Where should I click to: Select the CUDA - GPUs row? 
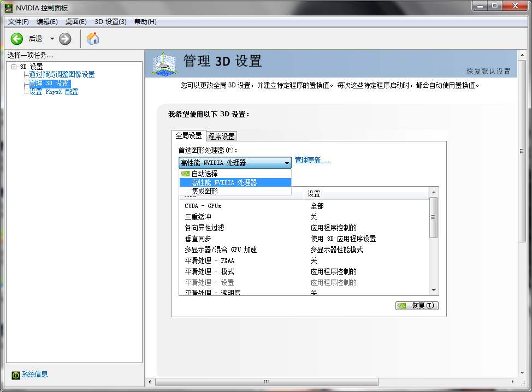pyautogui.click(x=304, y=206)
